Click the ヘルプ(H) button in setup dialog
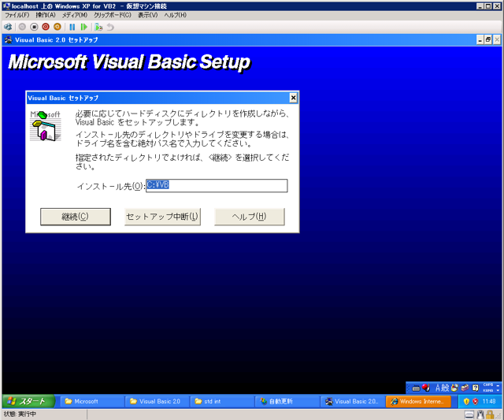504x420 pixels. (x=250, y=217)
